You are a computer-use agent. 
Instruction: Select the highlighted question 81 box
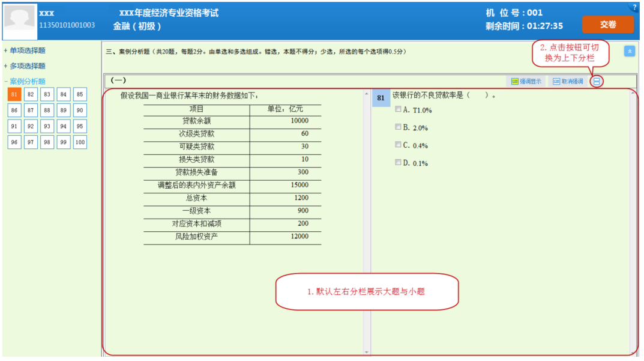pyautogui.click(x=14, y=94)
